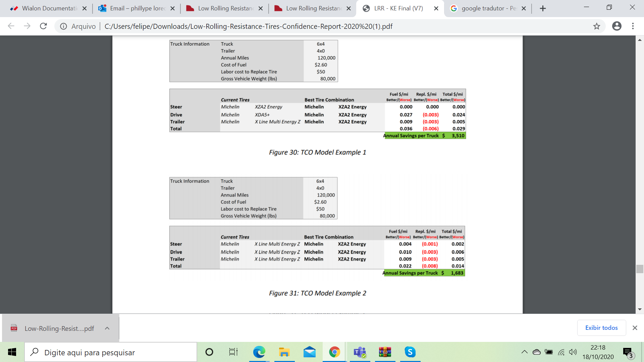Open a new browser tab
644x362 pixels.
click(543, 8)
